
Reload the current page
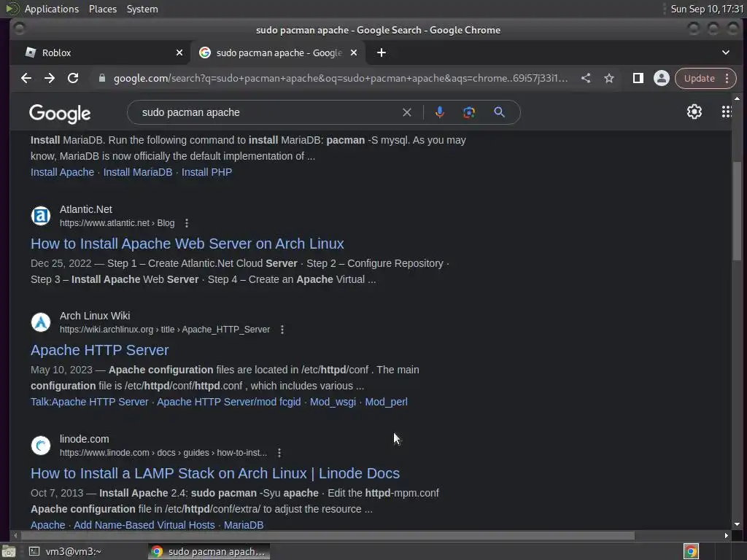point(73,78)
